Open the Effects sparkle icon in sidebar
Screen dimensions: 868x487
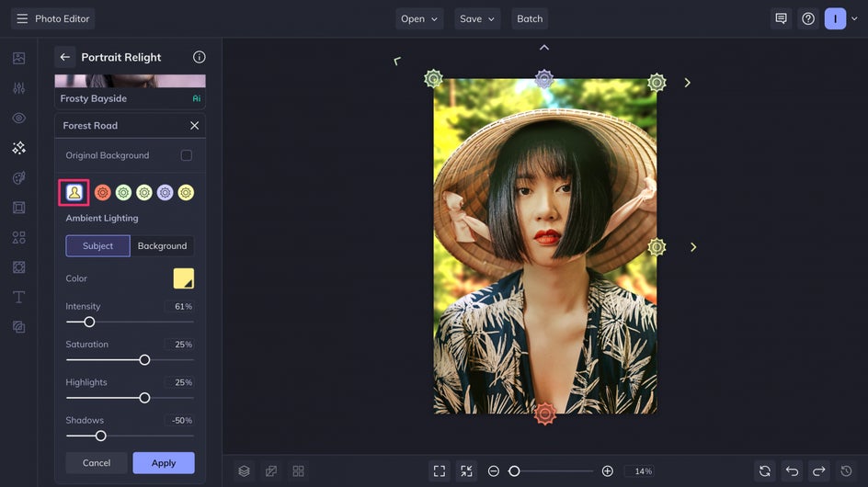coord(18,148)
